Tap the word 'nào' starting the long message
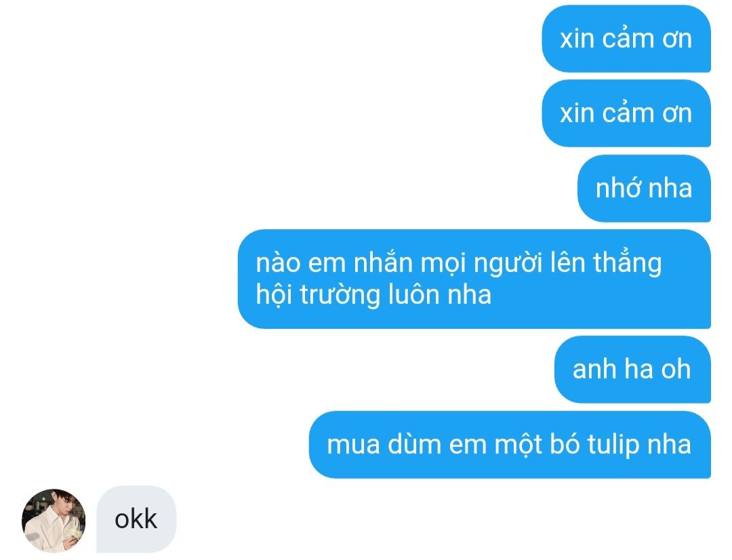 279,264
